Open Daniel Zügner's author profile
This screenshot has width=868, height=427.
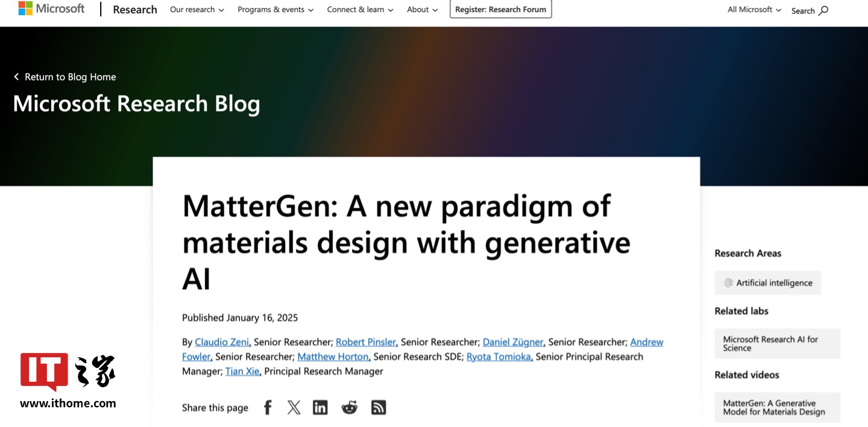514,342
